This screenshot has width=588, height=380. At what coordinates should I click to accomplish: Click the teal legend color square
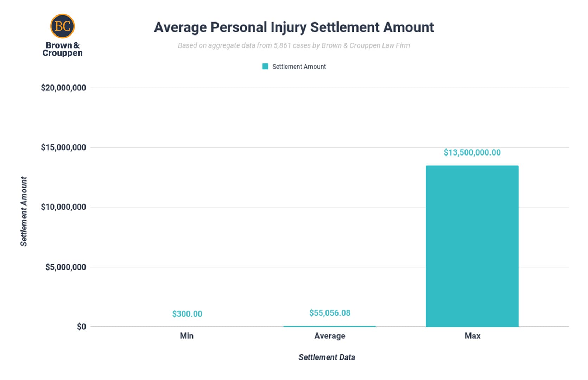pyautogui.click(x=265, y=66)
